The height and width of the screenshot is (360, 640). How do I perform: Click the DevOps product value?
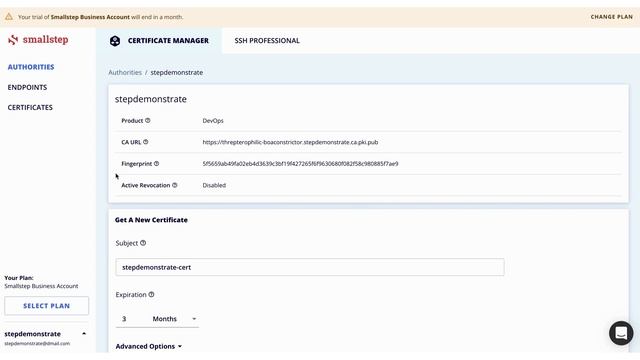213,120
